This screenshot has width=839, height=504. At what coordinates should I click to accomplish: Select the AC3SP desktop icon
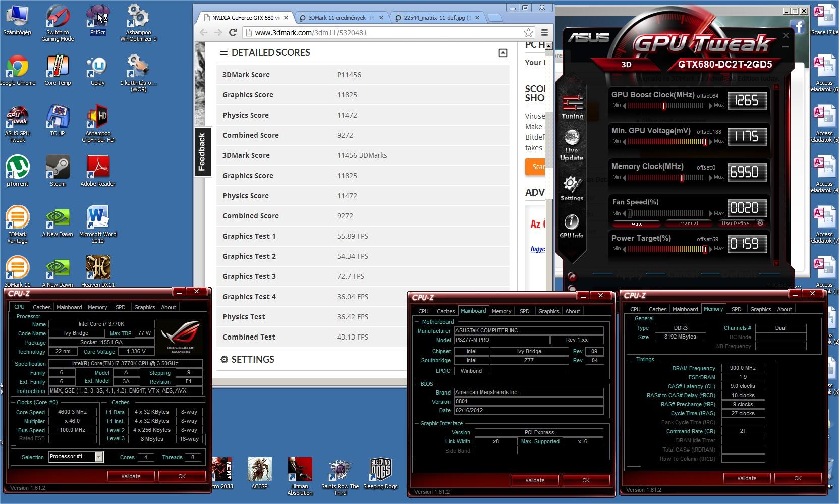tap(259, 474)
